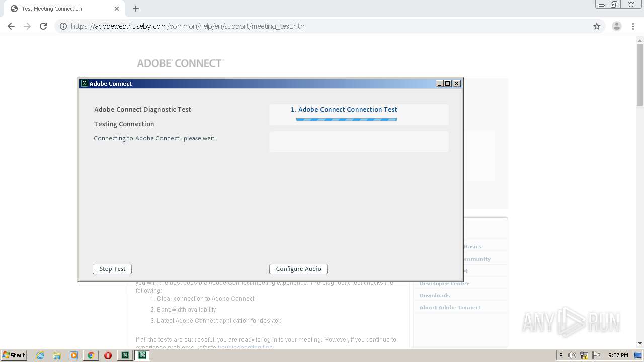Screen dimensions: 644x362
Task: Open a new browser tab
Action: tap(136, 9)
